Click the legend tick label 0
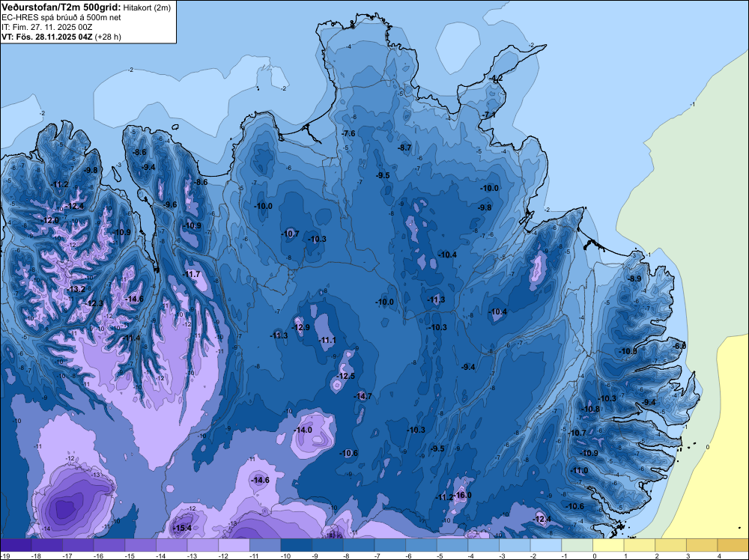The height and width of the screenshot is (560, 749). [594, 556]
